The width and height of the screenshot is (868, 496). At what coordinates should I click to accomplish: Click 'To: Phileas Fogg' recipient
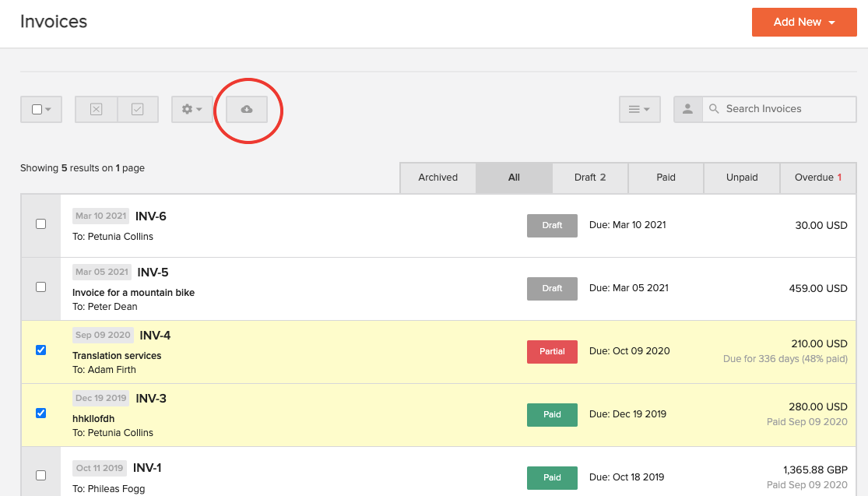tap(108, 489)
